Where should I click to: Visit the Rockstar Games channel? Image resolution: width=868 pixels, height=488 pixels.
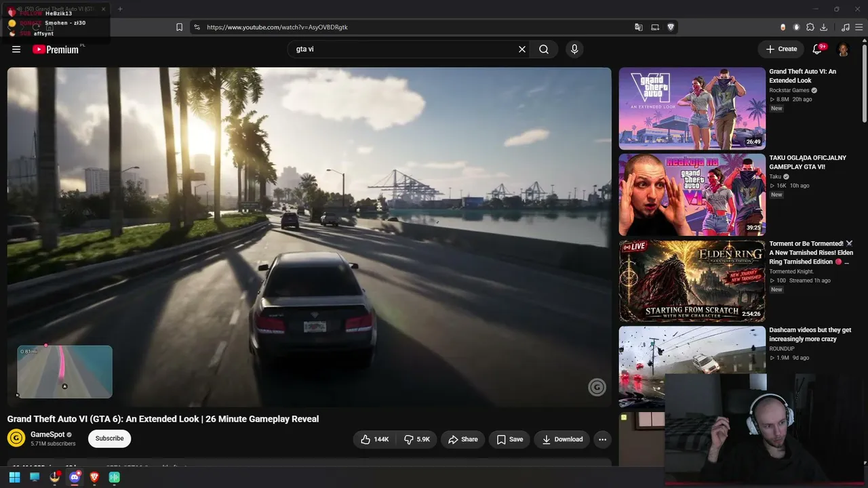789,90
